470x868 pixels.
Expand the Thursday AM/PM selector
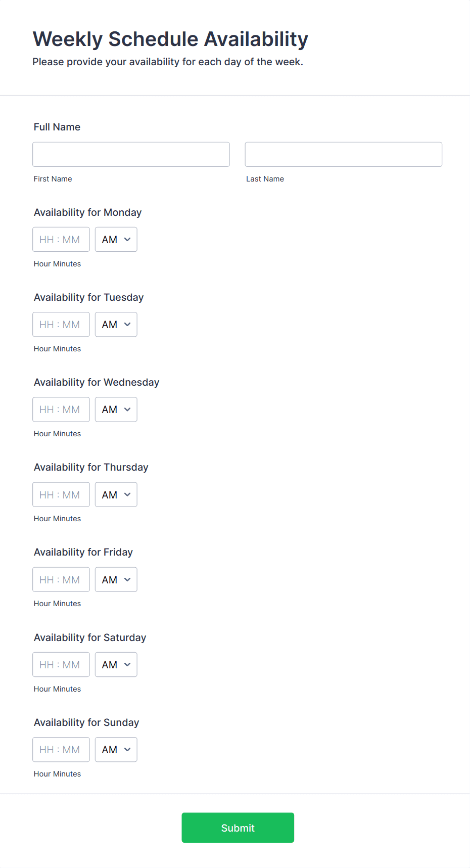116,494
